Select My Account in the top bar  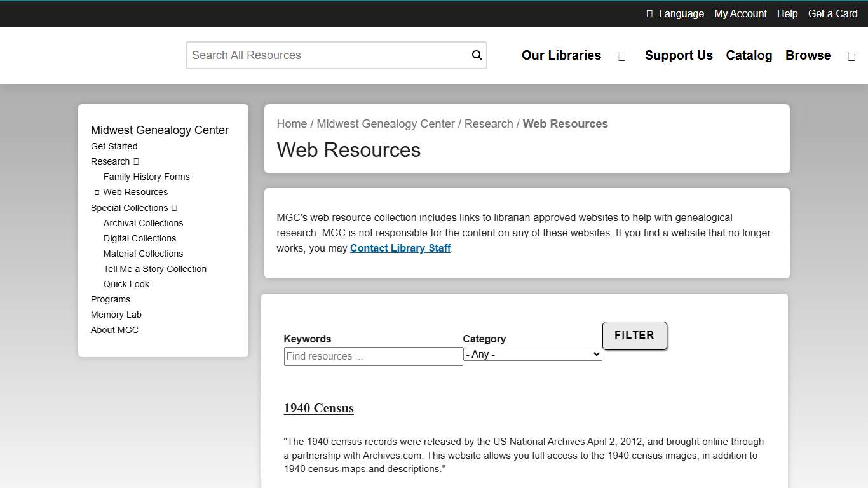click(x=740, y=13)
